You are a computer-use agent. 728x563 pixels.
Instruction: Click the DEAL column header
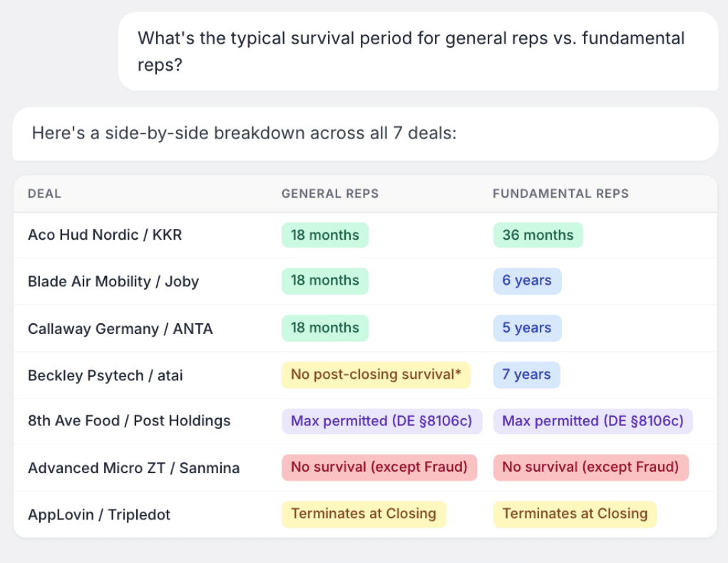(44, 193)
